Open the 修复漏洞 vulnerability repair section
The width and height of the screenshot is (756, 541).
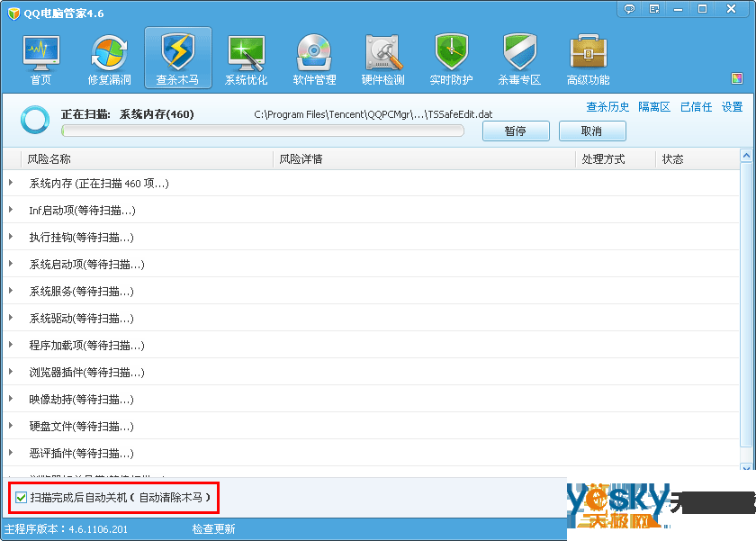tap(110, 59)
